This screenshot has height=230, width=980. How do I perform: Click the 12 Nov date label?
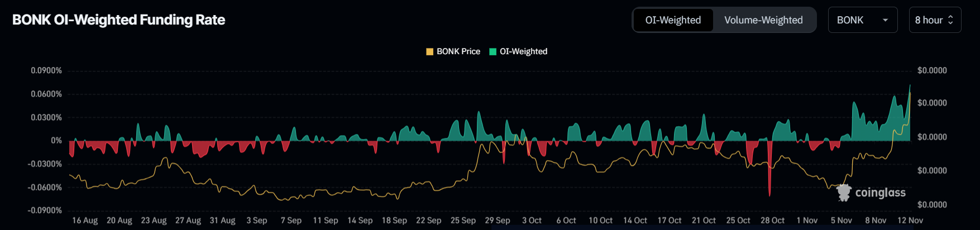coord(910,221)
